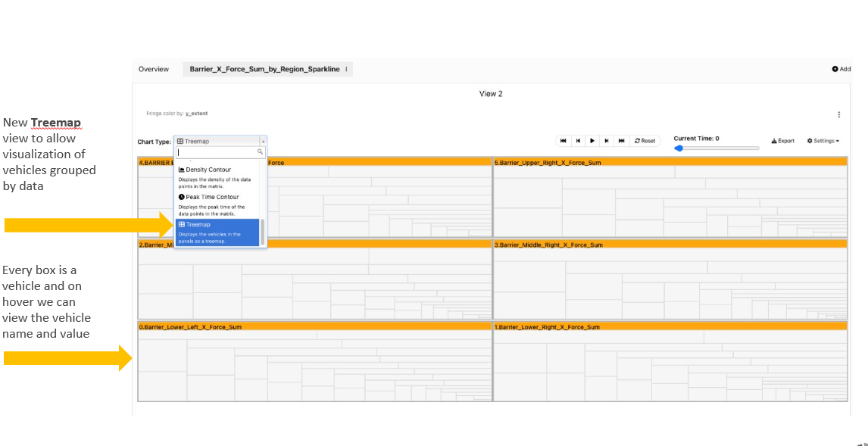Step back one frame
Screen dimensions: 868x446
click(577, 141)
